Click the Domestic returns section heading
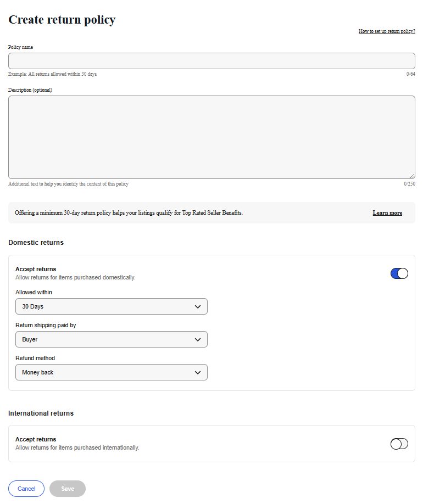Screen dimensions: 423x504 [36, 243]
